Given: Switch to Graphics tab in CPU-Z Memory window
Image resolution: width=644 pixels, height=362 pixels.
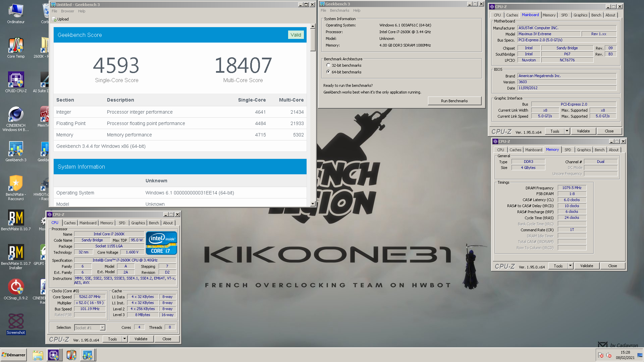Looking at the screenshot, I should click(x=584, y=150).
